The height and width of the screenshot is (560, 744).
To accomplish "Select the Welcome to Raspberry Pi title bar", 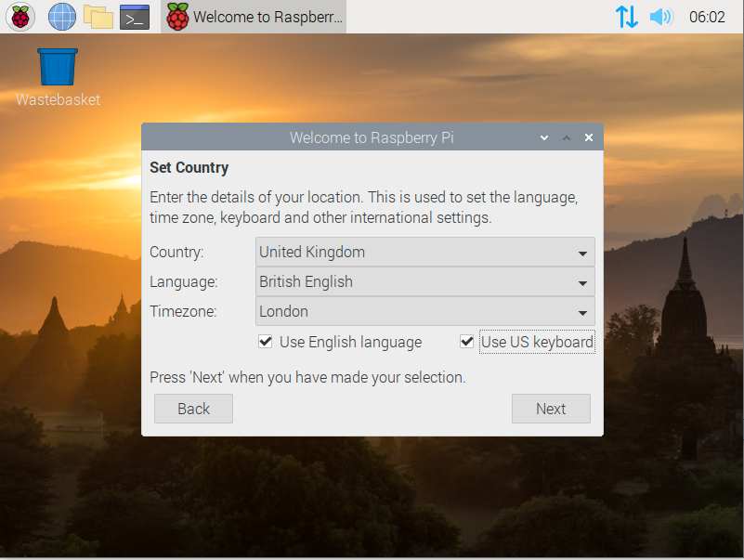I will point(372,137).
